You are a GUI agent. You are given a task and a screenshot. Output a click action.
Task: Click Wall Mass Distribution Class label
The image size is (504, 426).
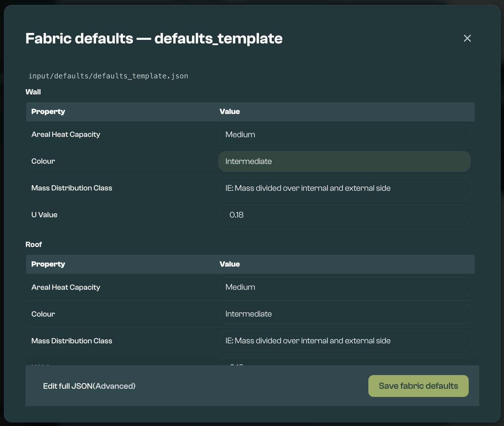(x=72, y=188)
